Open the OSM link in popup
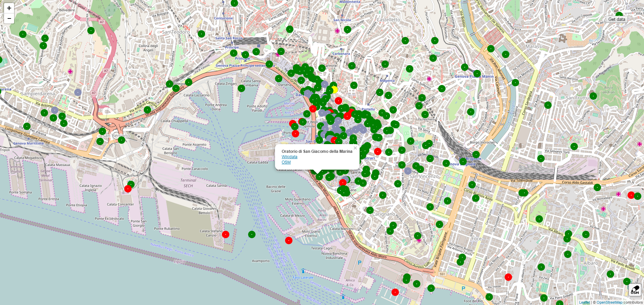 click(x=286, y=162)
